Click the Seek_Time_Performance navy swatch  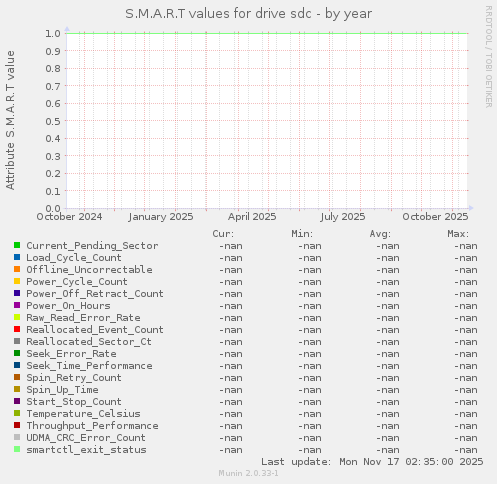coord(17,365)
